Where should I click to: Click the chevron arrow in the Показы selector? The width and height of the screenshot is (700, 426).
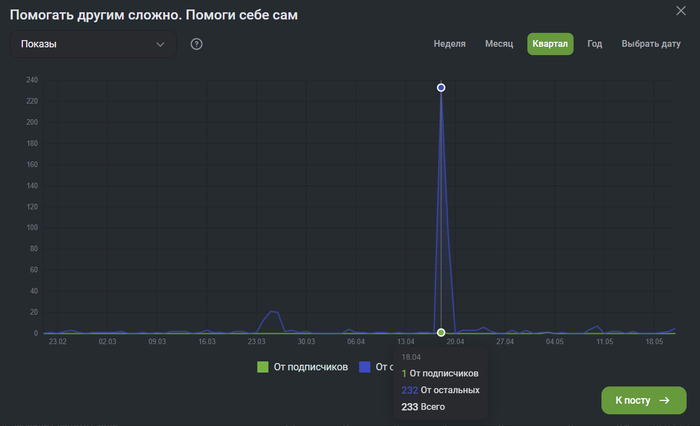pyautogui.click(x=160, y=44)
